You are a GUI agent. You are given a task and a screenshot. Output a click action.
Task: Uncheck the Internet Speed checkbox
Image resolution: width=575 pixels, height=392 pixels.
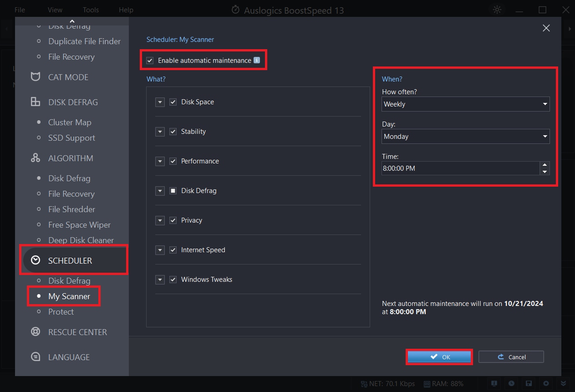[173, 250]
